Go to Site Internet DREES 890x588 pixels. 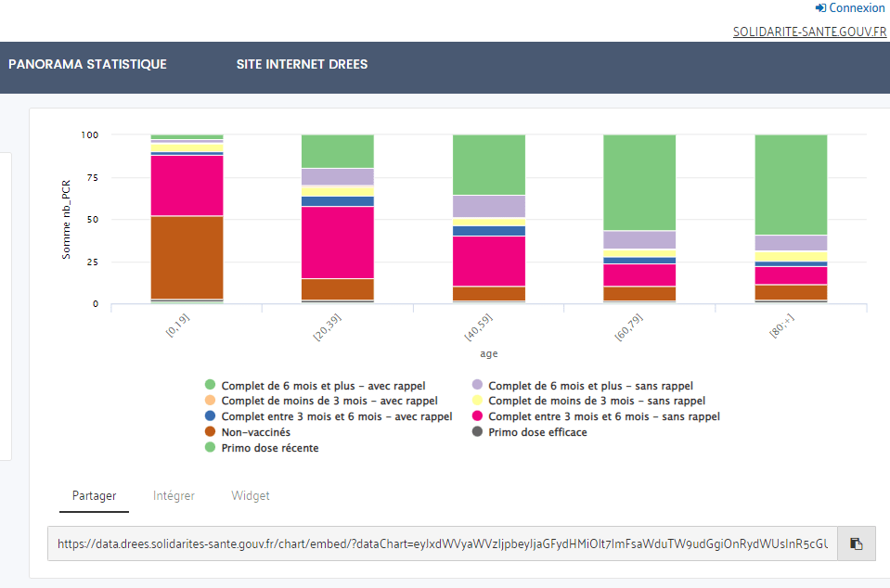pyautogui.click(x=302, y=65)
